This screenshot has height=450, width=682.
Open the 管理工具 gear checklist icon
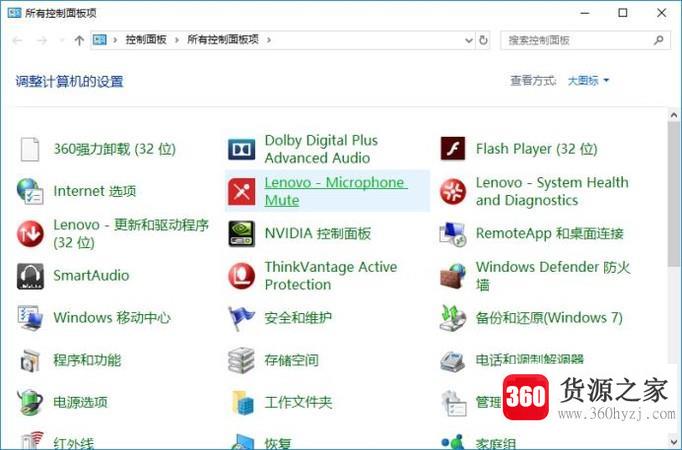tap(454, 403)
